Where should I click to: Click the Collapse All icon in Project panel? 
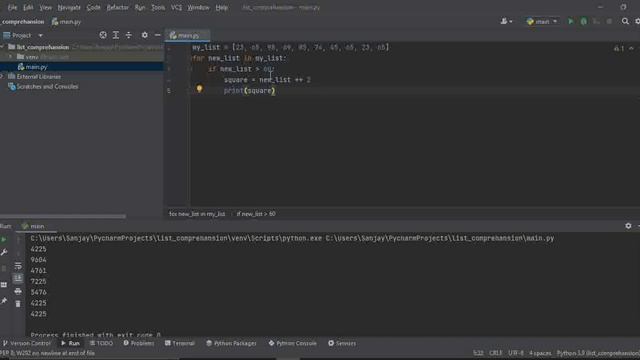click(x=129, y=35)
